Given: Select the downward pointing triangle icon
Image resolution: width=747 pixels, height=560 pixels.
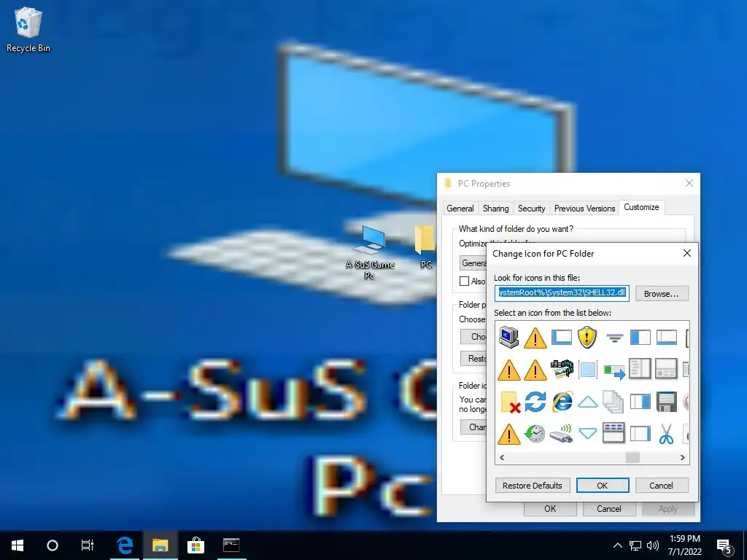Looking at the screenshot, I should (x=587, y=433).
